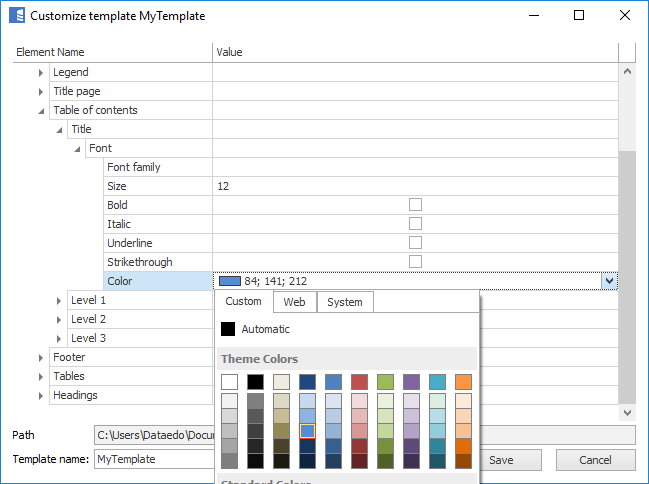Pick the white theme color swatch
Screen dimensions: 649x484
point(229,382)
